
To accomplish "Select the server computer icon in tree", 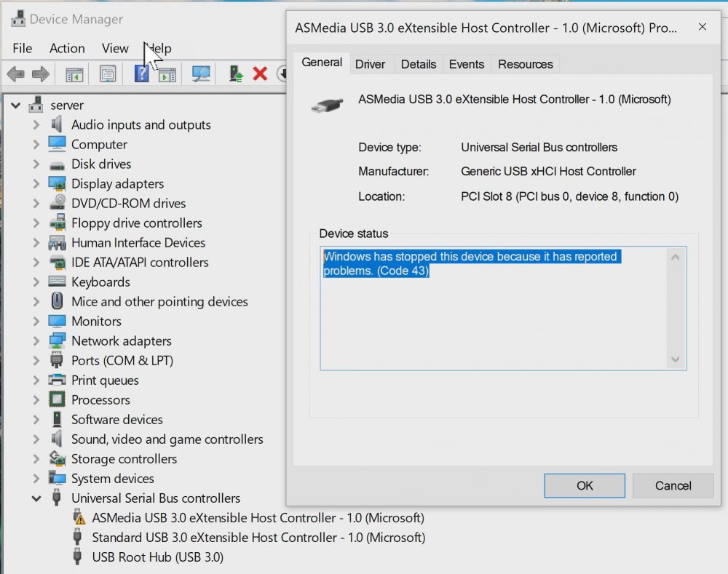I will point(36,105).
